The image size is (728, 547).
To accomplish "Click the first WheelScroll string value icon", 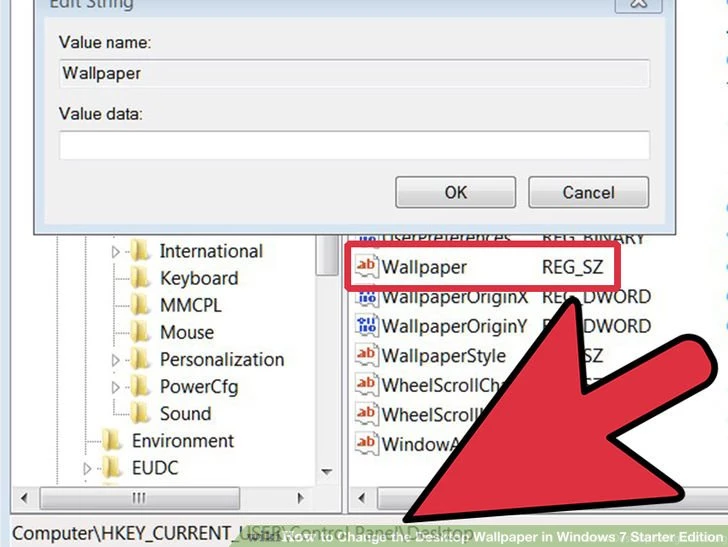I will pyautogui.click(x=366, y=384).
